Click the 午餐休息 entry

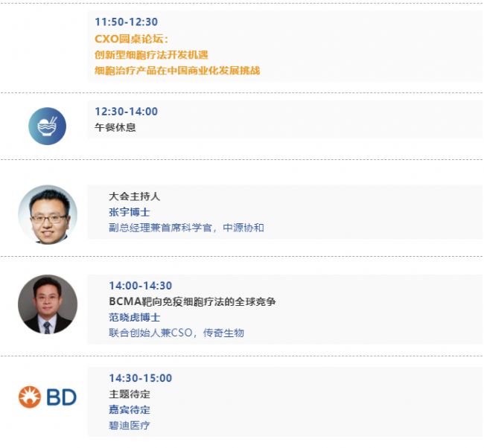pyautogui.click(x=115, y=127)
